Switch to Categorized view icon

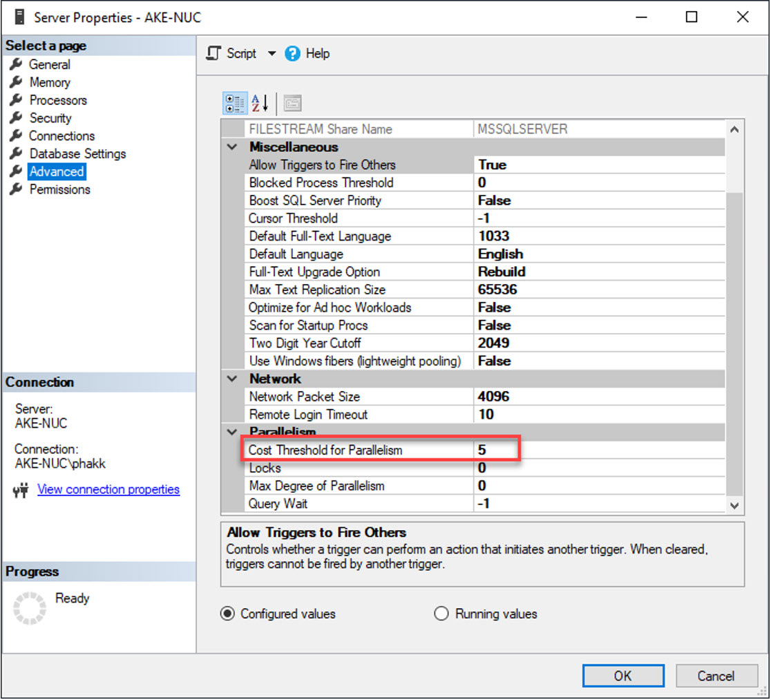234,104
